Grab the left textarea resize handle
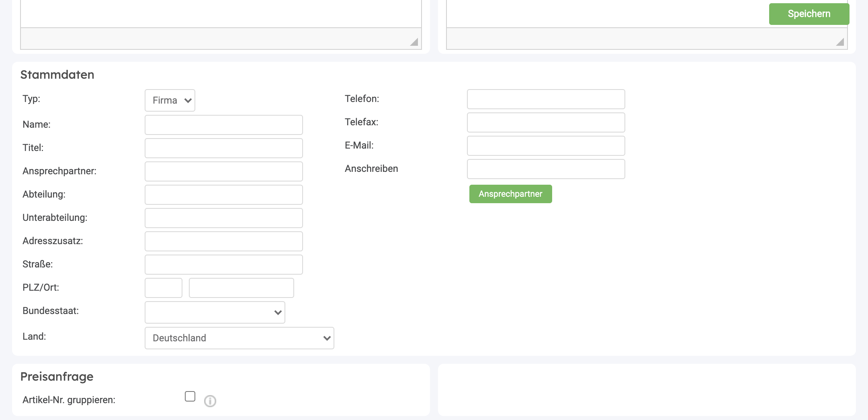The width and height of the screenshot is (868, 420). 414,42
